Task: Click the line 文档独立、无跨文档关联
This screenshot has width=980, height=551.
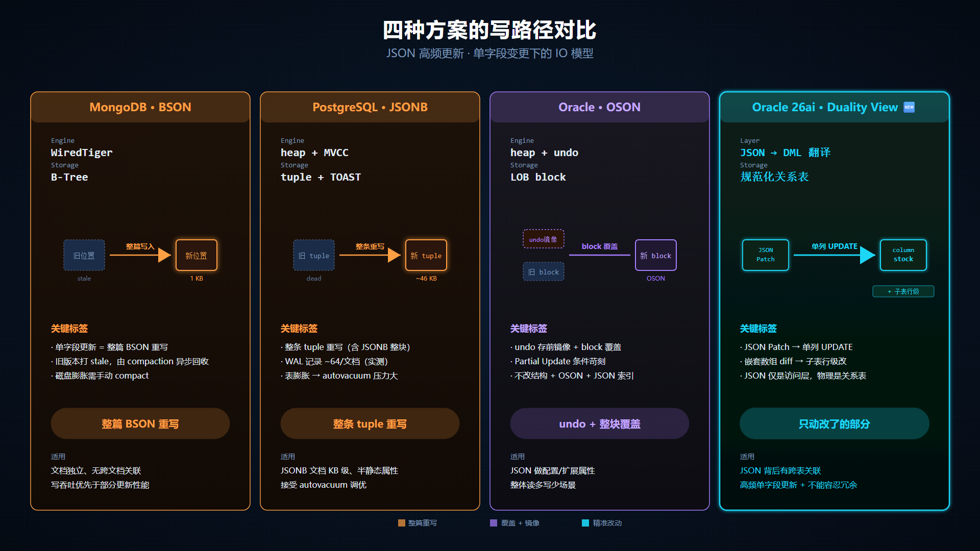Action: [x=96, y=471]
